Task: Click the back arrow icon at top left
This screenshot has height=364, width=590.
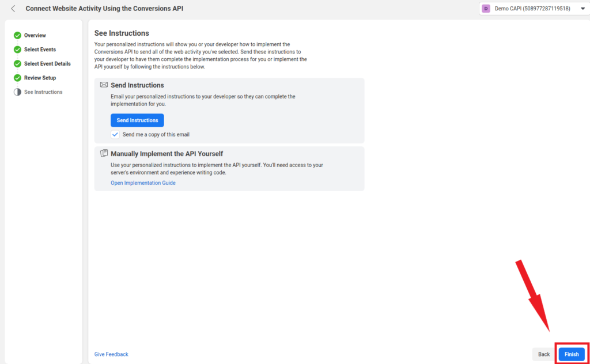Action: [13, 8]
